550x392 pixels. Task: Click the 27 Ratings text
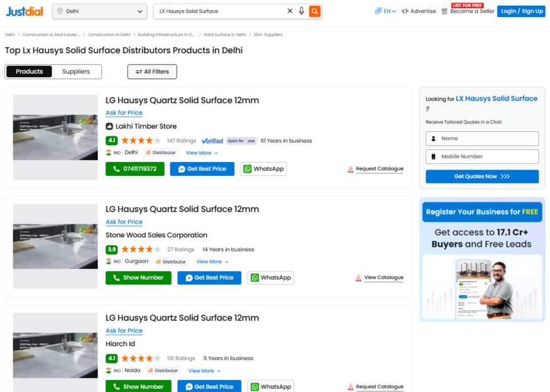click(x=180, y=249)
